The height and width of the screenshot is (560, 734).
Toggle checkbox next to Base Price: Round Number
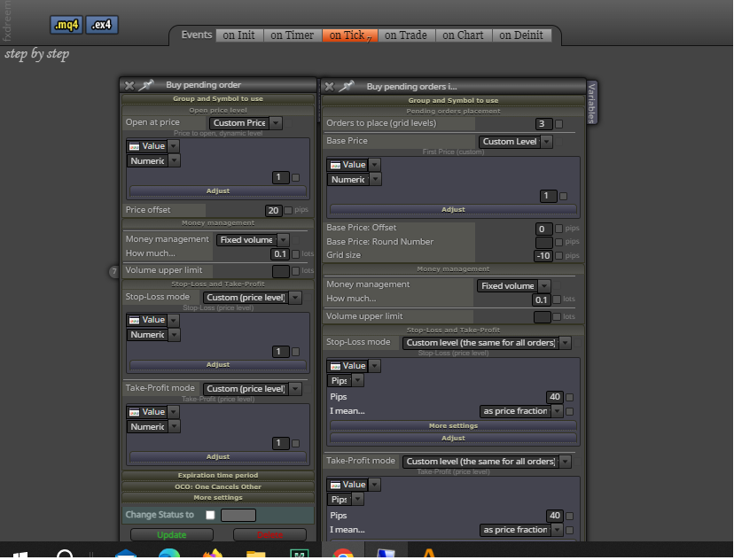point(559,242)
